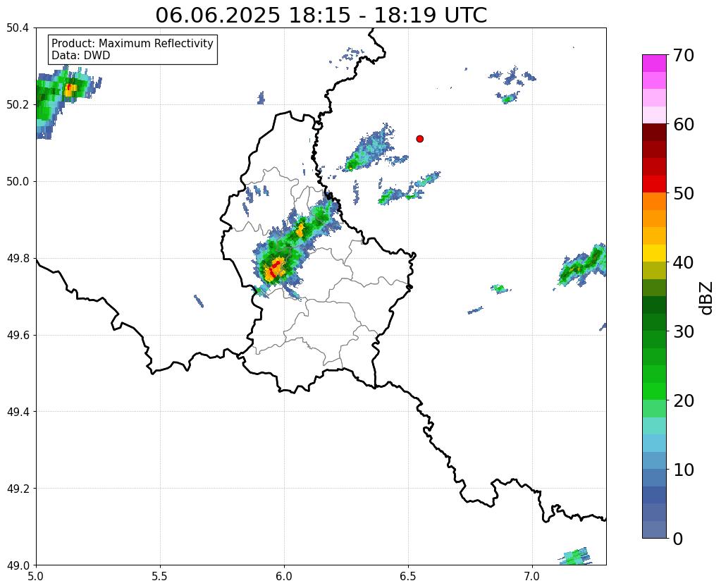Click the x-axis label 7.0

pos(532,576)
